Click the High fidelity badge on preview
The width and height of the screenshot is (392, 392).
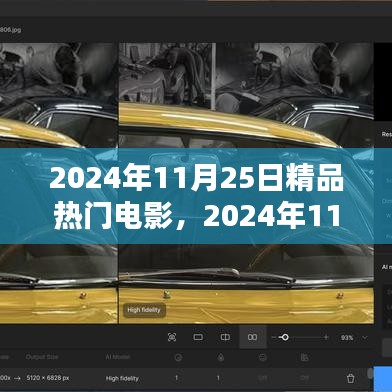[x=144, y=310]
